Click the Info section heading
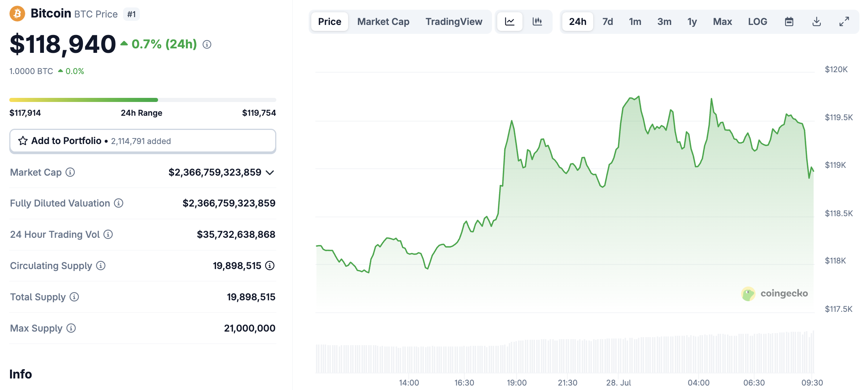The width and height of the screenshot is (868, 390). point(21,374)
